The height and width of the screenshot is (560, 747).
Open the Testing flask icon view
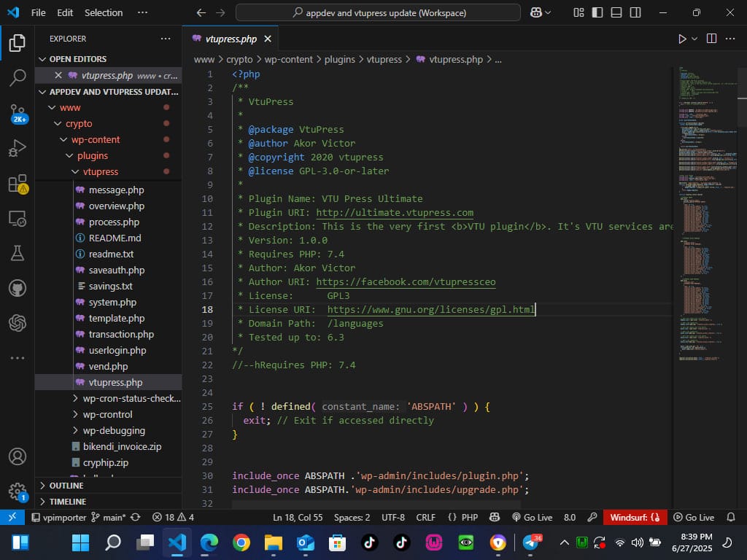[x=18, y=253]
